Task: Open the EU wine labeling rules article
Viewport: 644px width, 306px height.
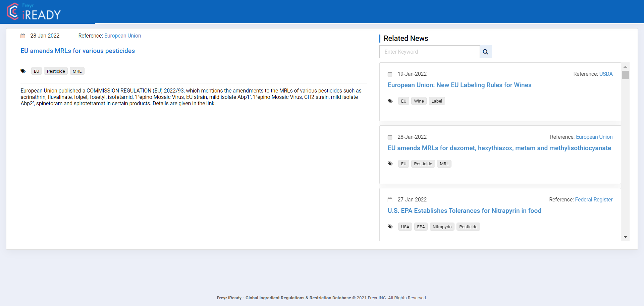Action: pos(460,85)
